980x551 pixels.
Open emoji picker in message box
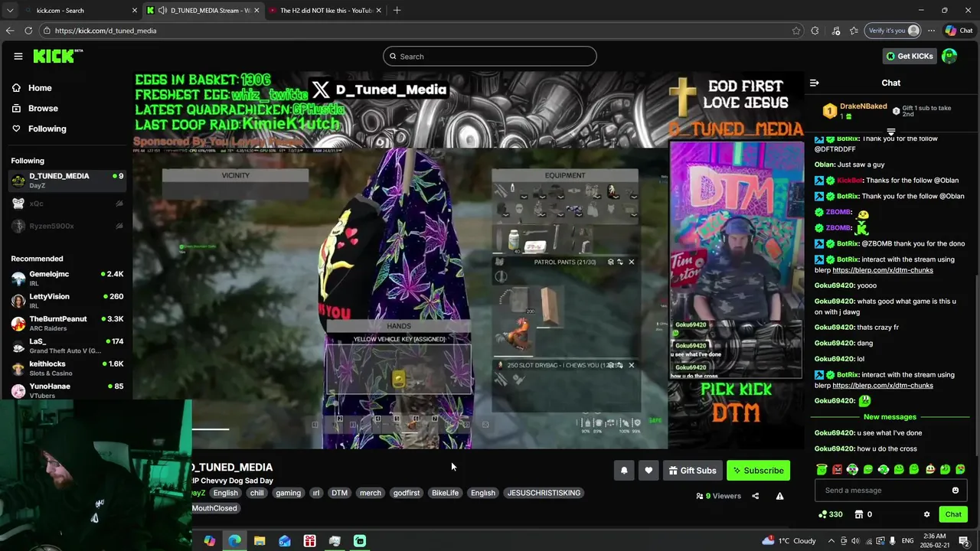point(955,491)
